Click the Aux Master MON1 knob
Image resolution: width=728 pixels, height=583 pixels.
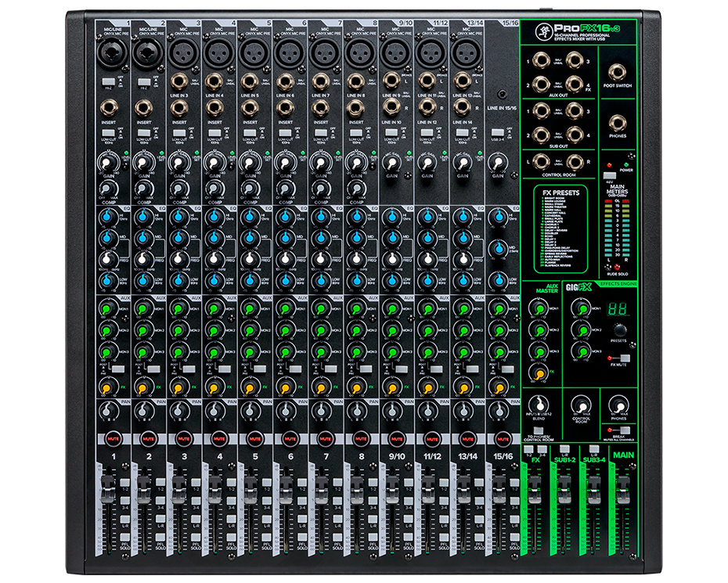(x=538, y=311)
